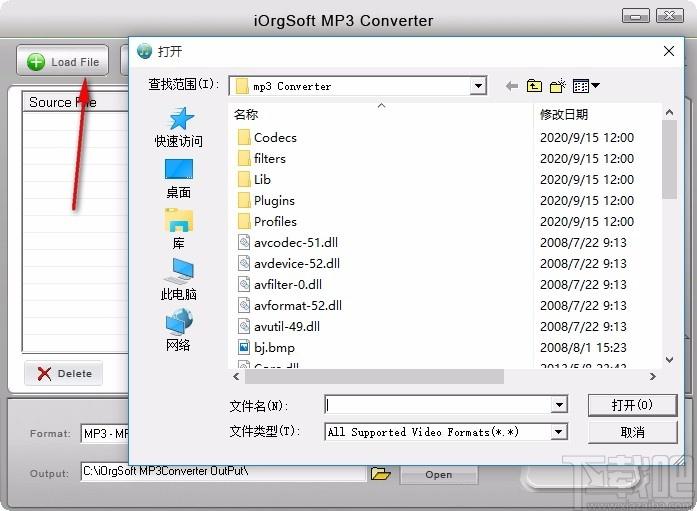Expand the mp3 Converter location dropdown

[x=478, y=86]
